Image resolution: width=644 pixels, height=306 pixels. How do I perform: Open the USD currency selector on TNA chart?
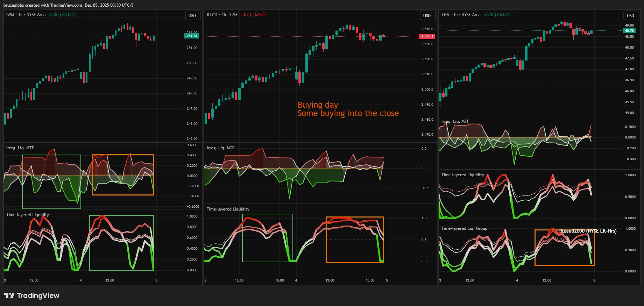tap(630, 15)
